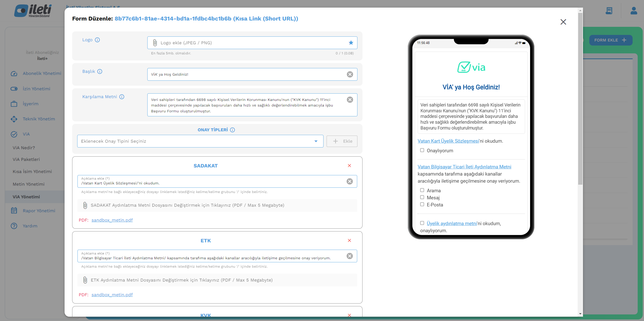
Task: Remove the ETK approval section
Action: [349, 241]
